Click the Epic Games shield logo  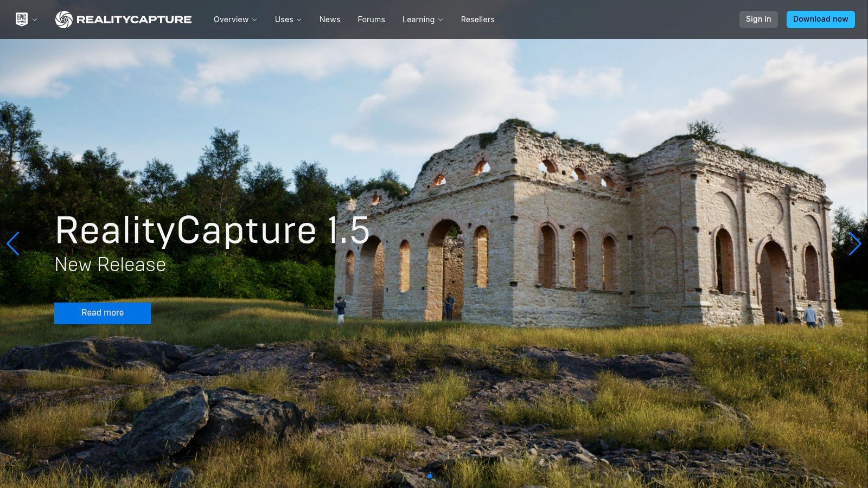pyautogui.click(x=22, y=20)
